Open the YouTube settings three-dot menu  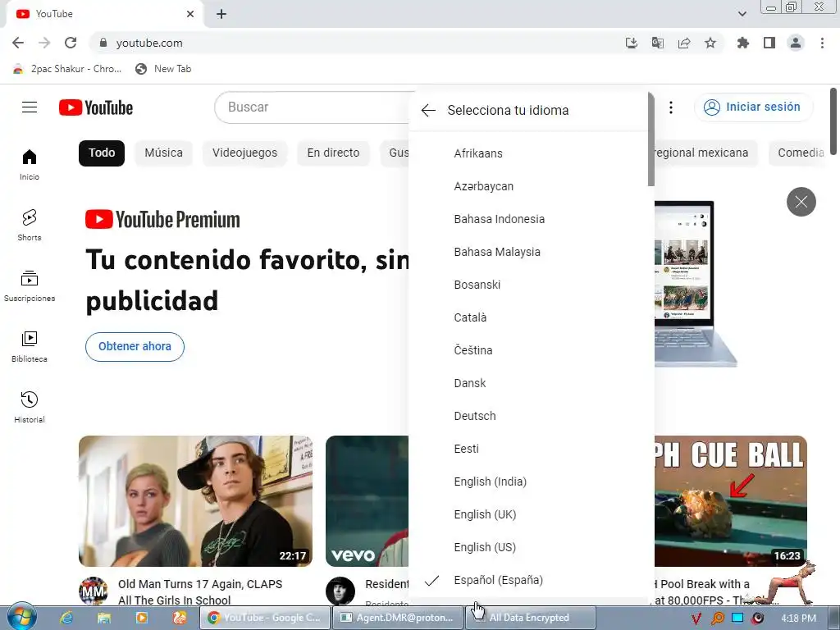pyautogui.click(x=671, y=107)
